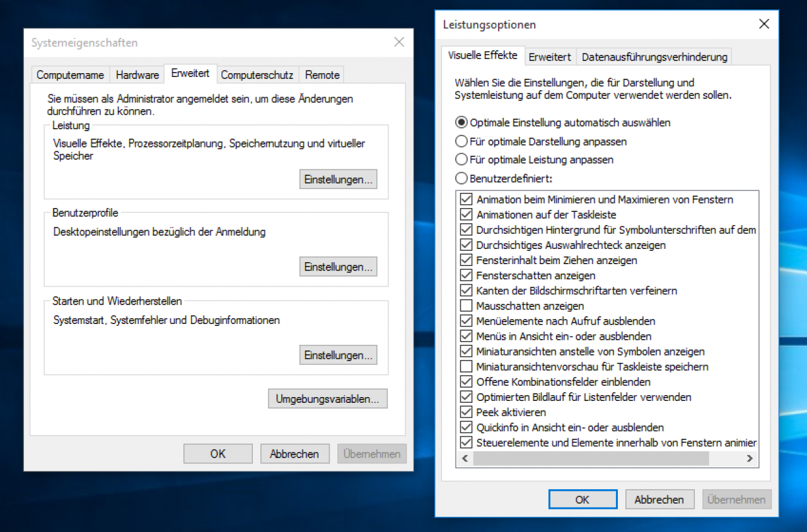The image size is (807, 532).
Task: Open Visuelle Effekte tab in Leistungsoptionen
Action: click(x=482, y=55)
